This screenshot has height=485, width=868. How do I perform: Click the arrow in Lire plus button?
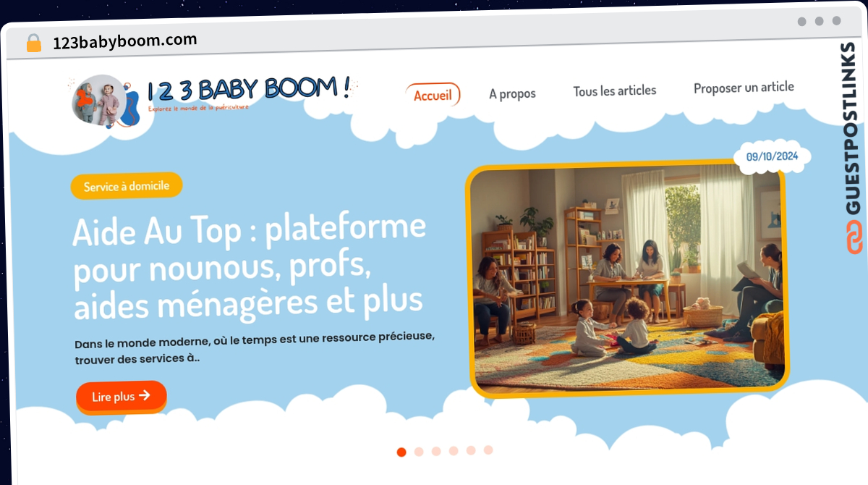click(x=145, y=395)
